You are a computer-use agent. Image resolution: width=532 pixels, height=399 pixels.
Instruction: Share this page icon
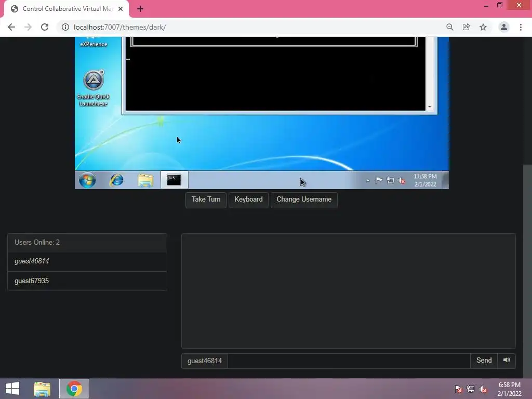pos(467,27)
